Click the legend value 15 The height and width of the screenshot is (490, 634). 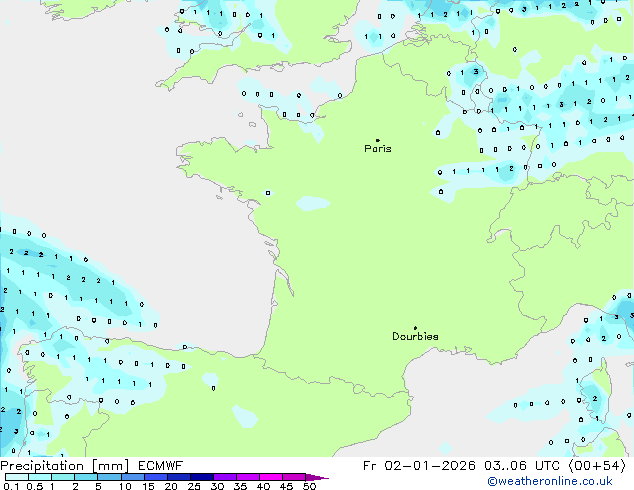click(x=148, y=486)
